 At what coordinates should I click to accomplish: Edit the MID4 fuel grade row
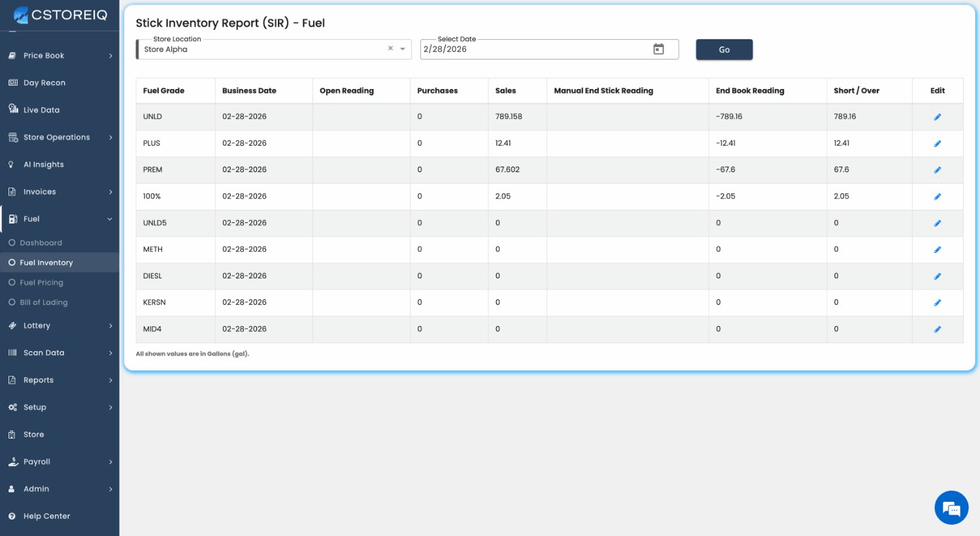tap(937, 329)
